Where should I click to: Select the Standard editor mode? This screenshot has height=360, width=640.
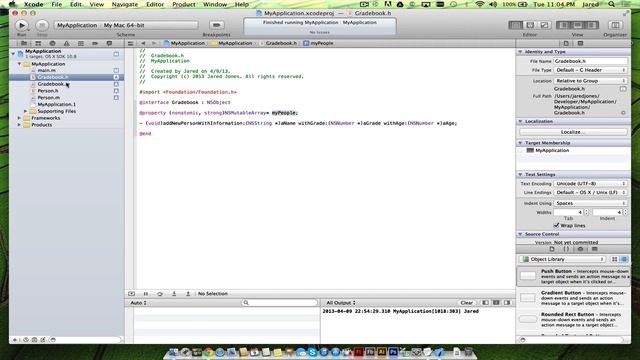(516, 25)
